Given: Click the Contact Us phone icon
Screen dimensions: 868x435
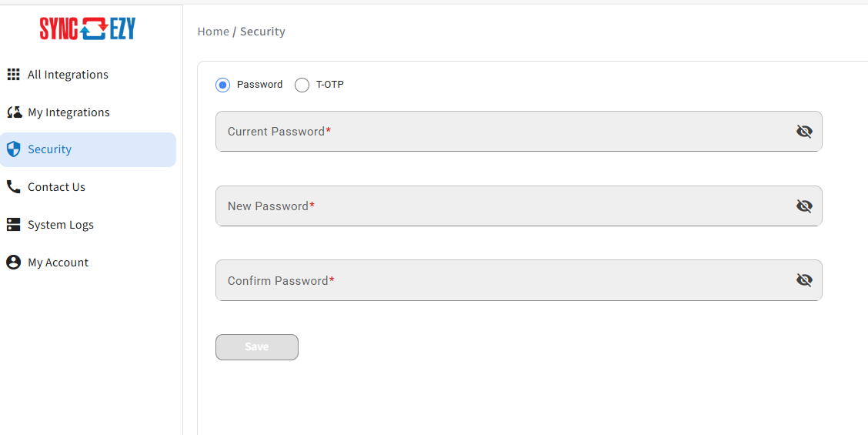Looking at the screenshot, I should coord(13,187).
